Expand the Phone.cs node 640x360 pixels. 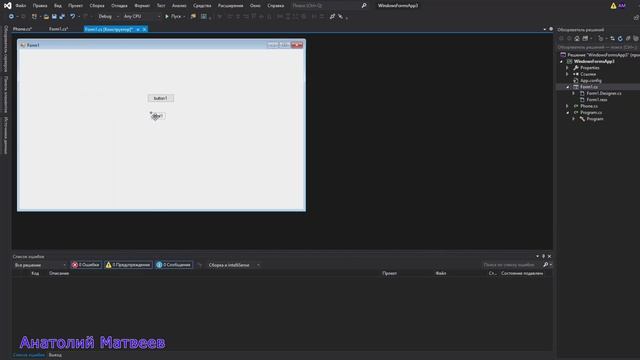pyautogui.click(x=567, y=106)
